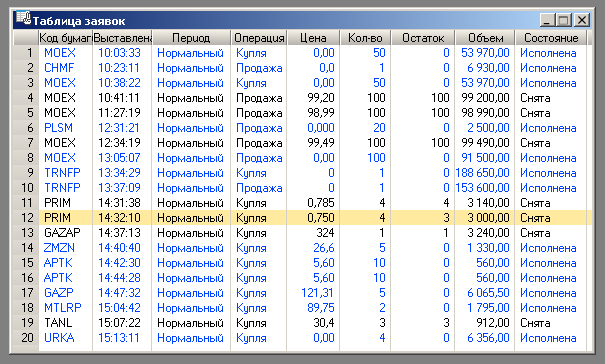Click the Период column header
The height and width of the screenshot is (364, 605).
tap(191, 38)
